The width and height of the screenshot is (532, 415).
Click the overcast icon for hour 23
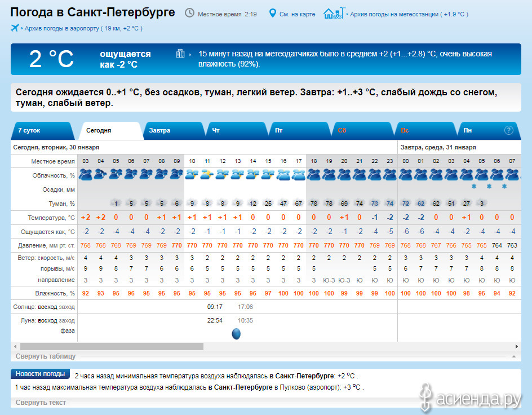coord(390,175)
